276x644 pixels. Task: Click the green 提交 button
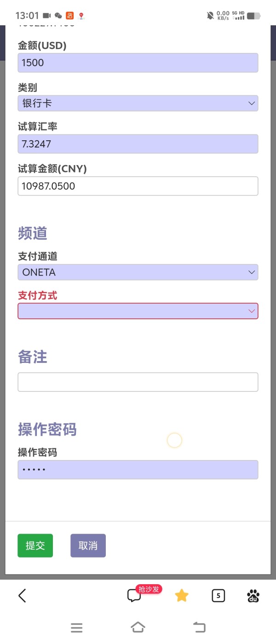35,546
